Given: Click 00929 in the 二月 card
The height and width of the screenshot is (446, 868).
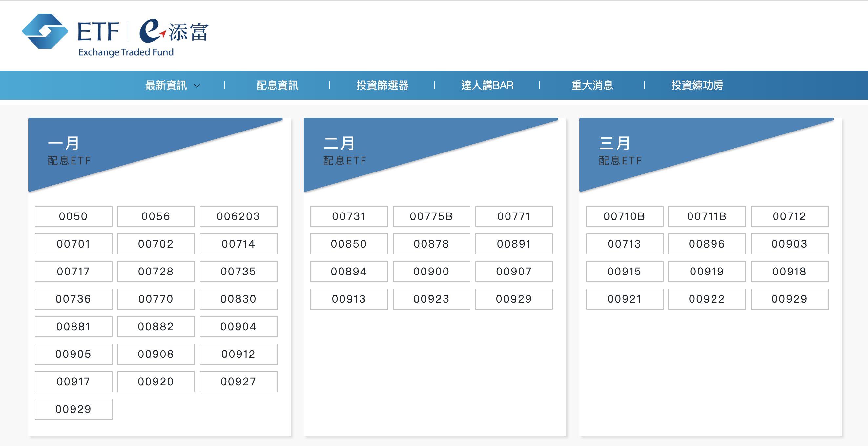Looking at the screenshot, I should click(x=514, y=299).
